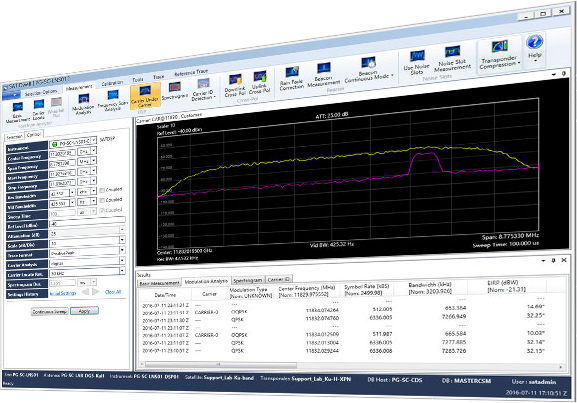
Task: Toggle the Coupled checkbox for Res Bandwidth
Action: tap(102, 190)
